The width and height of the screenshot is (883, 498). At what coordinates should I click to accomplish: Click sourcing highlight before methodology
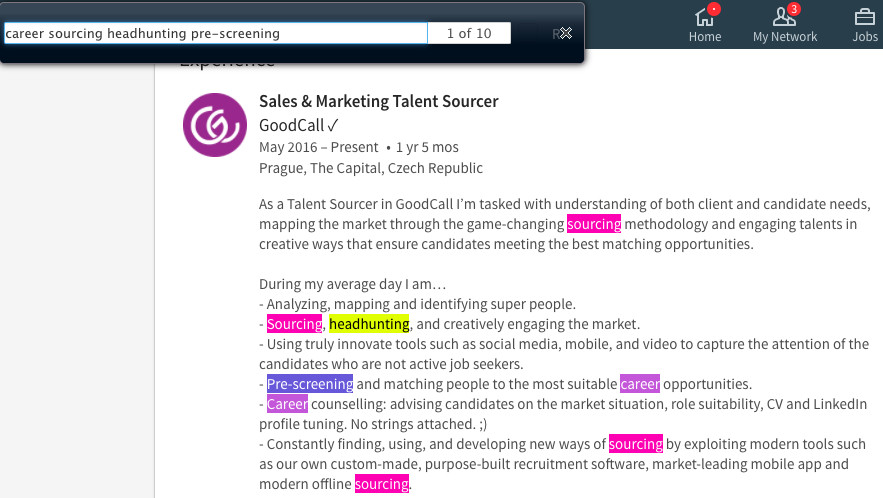click(594, 224)
